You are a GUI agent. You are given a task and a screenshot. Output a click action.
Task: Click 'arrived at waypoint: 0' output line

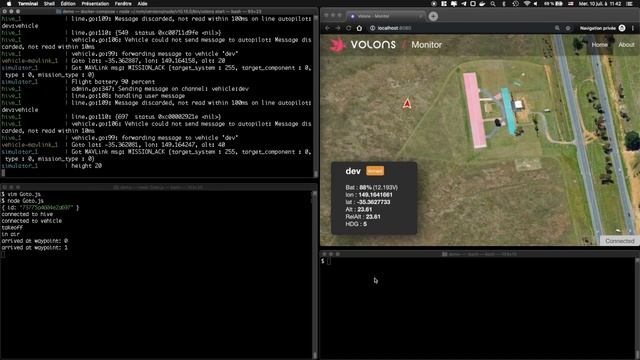pyautogui.click(x=35, y=241)
